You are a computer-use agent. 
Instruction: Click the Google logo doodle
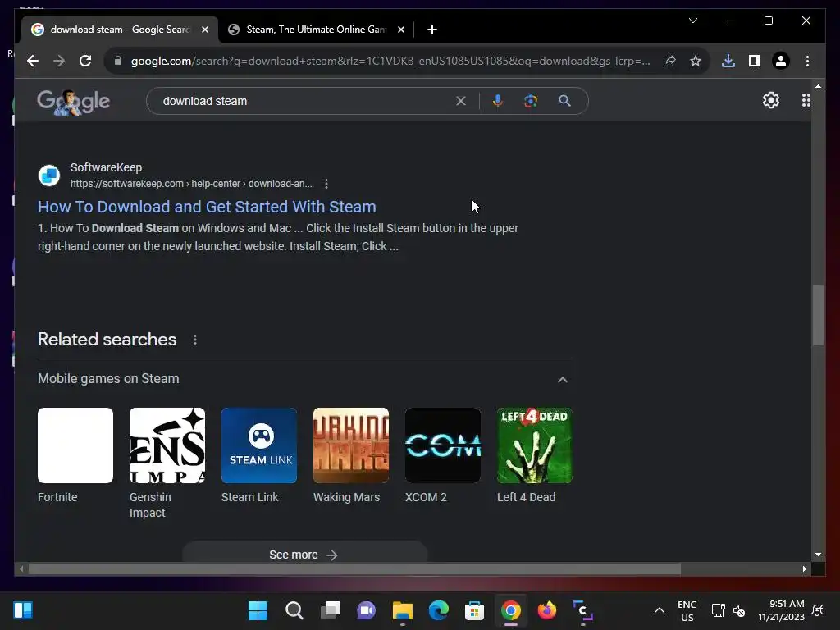pyautogui.click(x=73, y=102)
